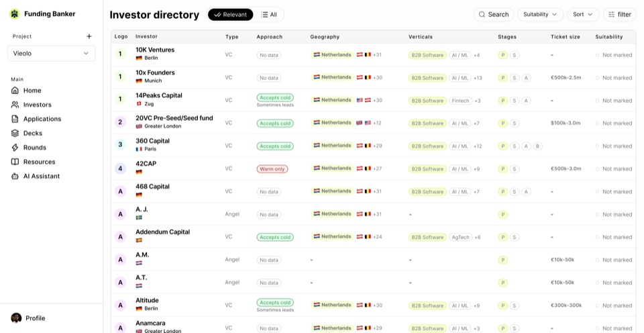Expand +6 verticals for Addendum Capital
The image size is (644, 333).
click(478, 237)
